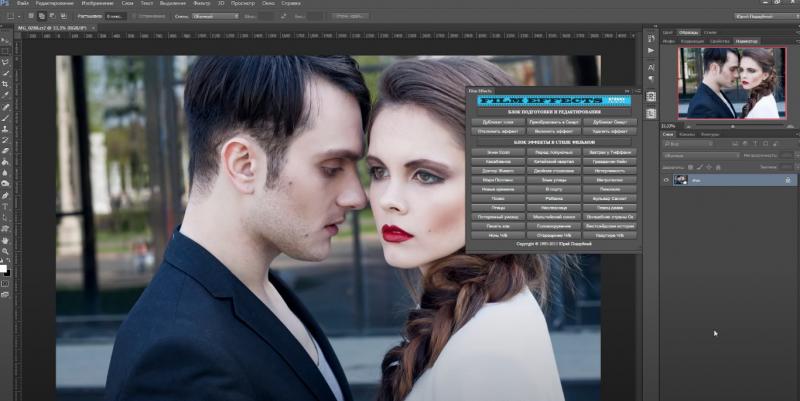The width and height of the screenshot is (800, 401).
Task: Select the Brush tool
Action: click(6, 120)
